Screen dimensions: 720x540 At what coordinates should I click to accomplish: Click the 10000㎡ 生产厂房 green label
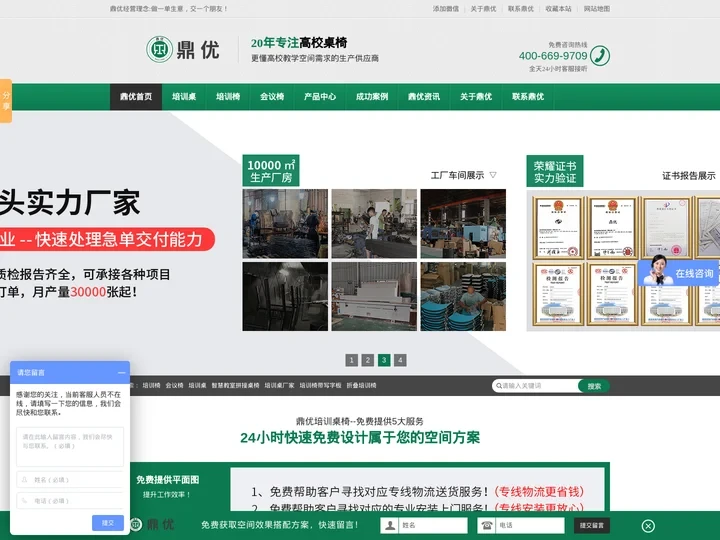point(271,170)
